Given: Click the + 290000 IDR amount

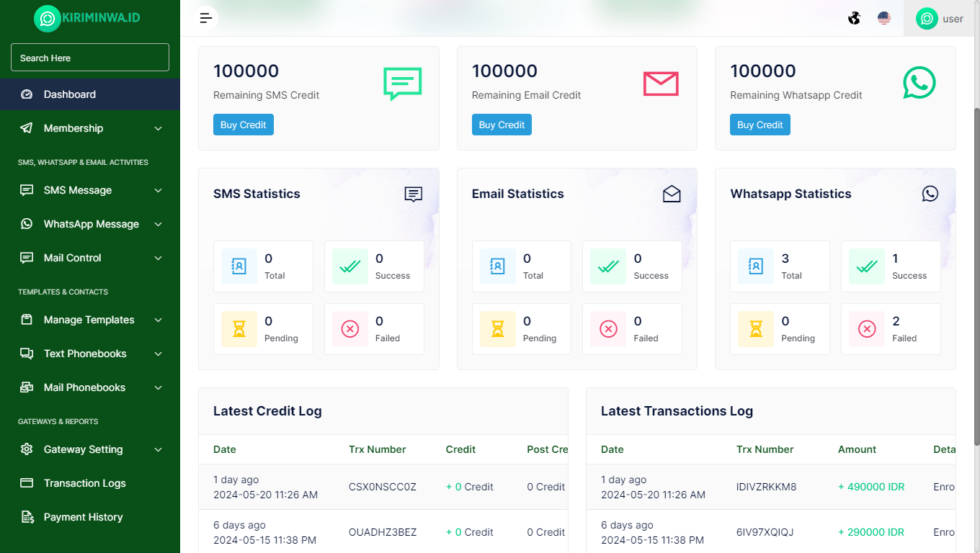Looking at the screenshot, I should (871, 532).
